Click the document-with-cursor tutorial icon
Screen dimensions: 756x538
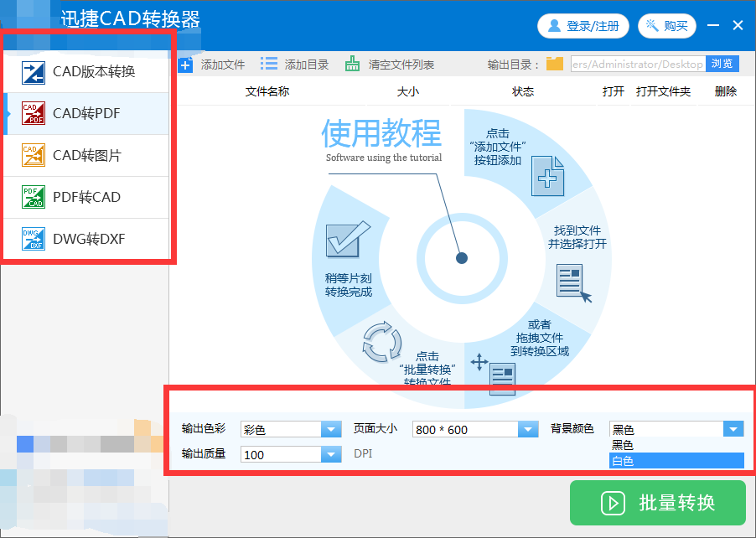[574, 283]
